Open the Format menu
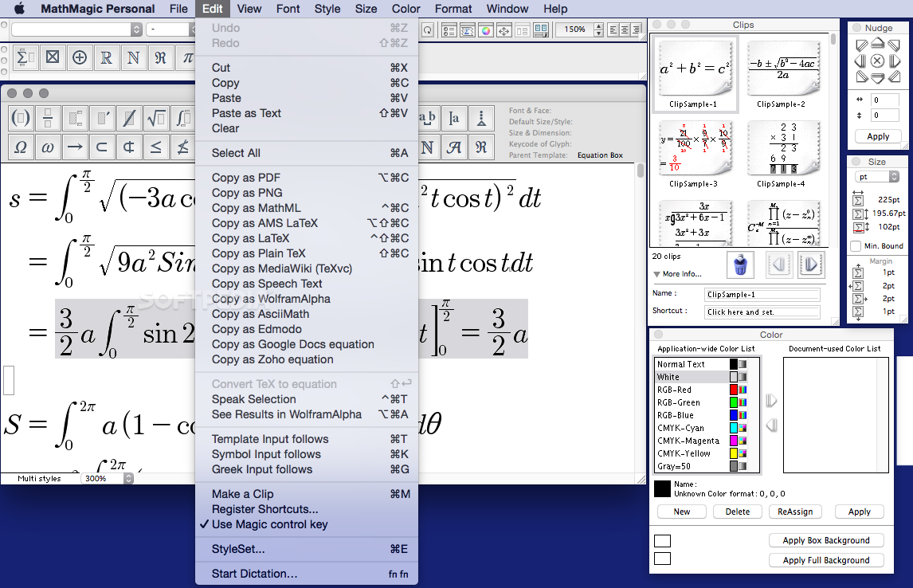This screenshot has height=588, width=913. 453,9
